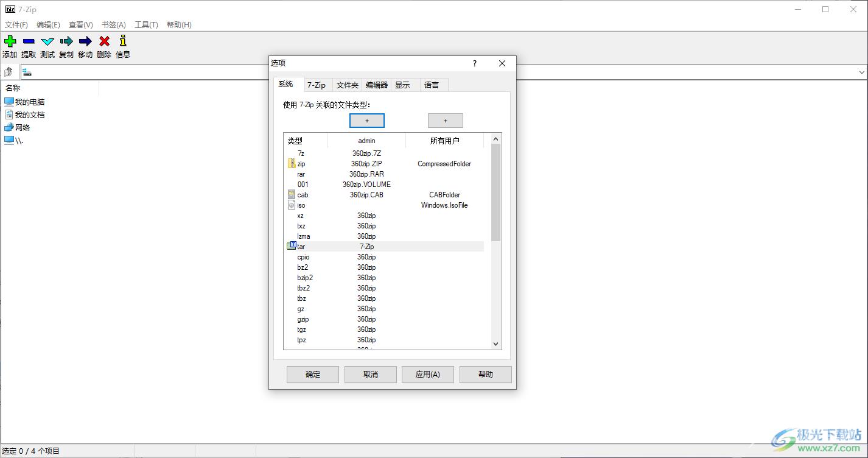Switch to the 语言 tab

pos(433,85)
